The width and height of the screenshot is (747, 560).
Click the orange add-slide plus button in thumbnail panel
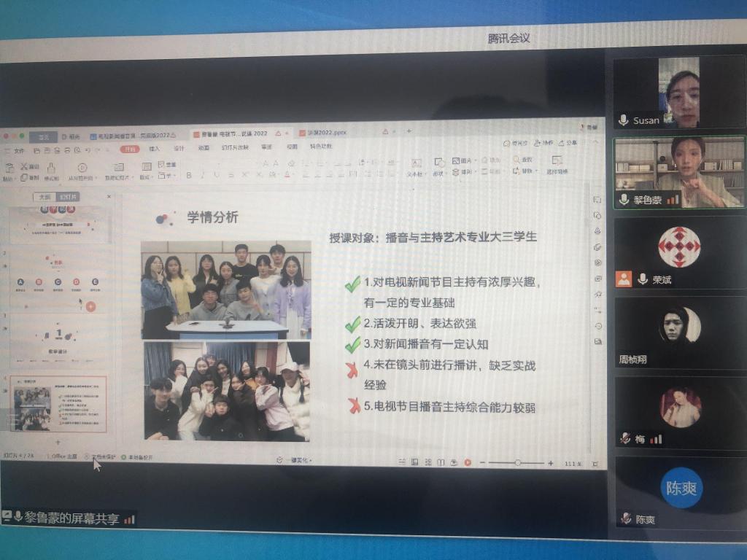pos(90,306)
